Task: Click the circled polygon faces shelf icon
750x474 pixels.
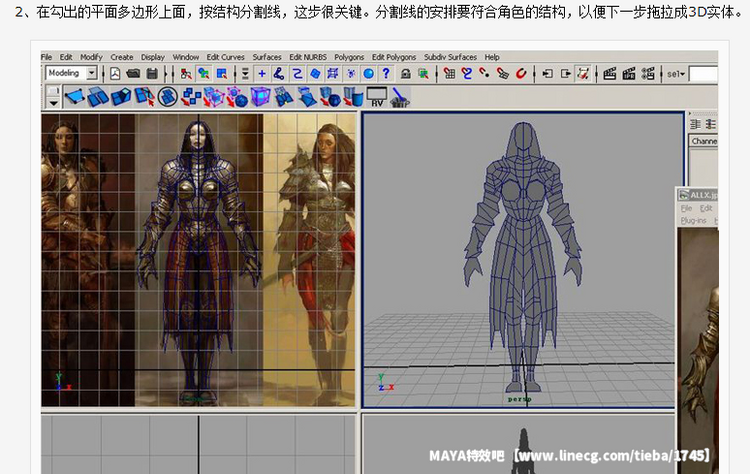Action: [x=167, y=97]
